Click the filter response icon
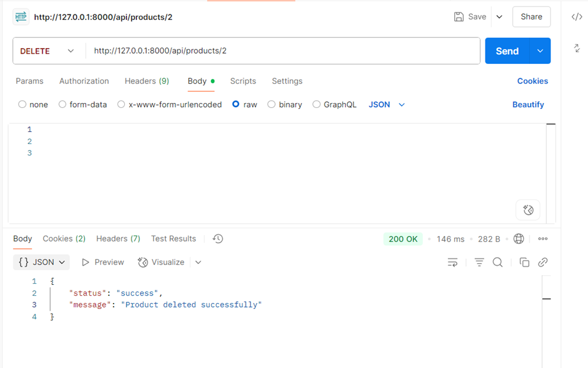This screenshot has width=588, height=368. (479, 262)
